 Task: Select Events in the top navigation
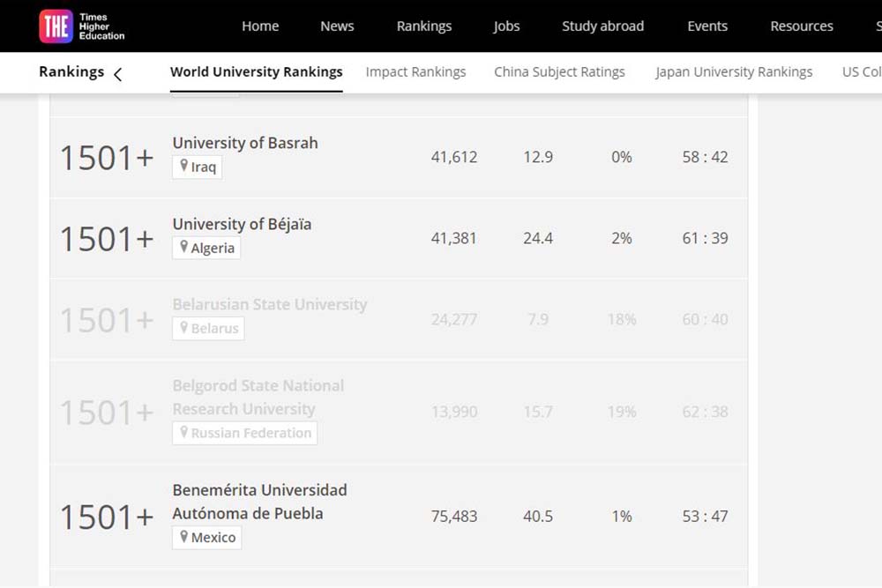point(707,26)
